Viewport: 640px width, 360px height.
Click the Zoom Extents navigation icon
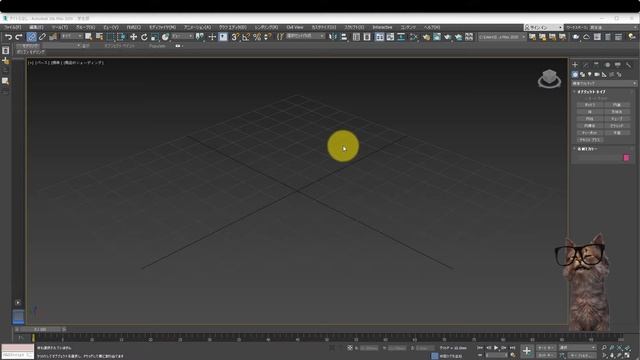click(x=620, y=348)
